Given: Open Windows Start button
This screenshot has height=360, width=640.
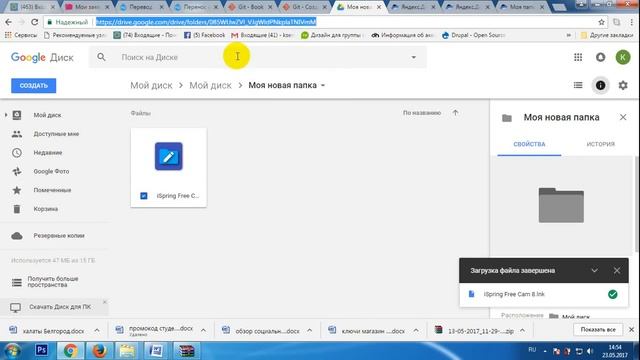Looking at the screenshot, I should [13, 351].
